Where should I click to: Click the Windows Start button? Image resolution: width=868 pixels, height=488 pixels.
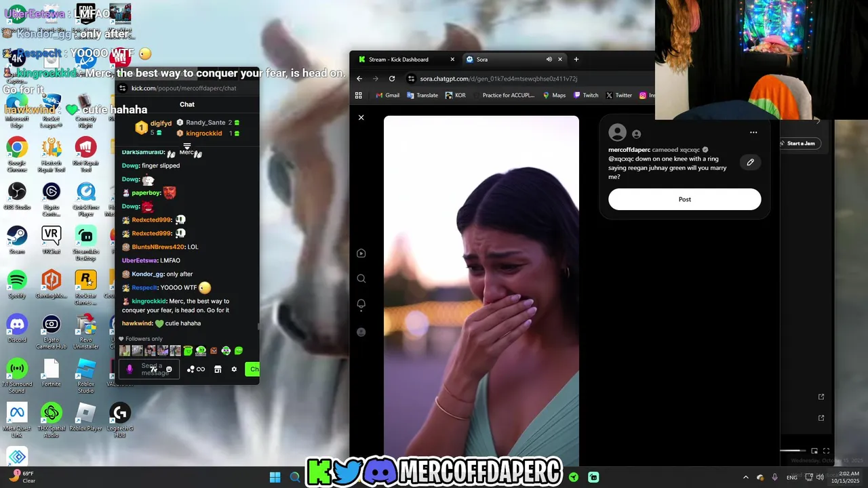pyautogui.click(x=275, y=477)
